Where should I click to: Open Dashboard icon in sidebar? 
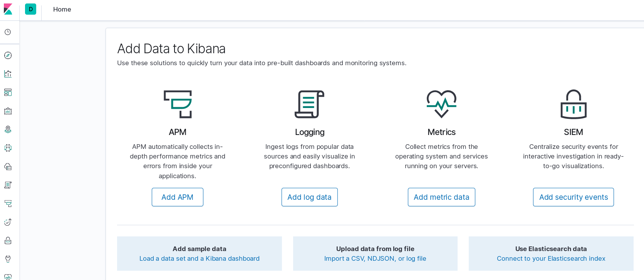(x=8, y=92)
